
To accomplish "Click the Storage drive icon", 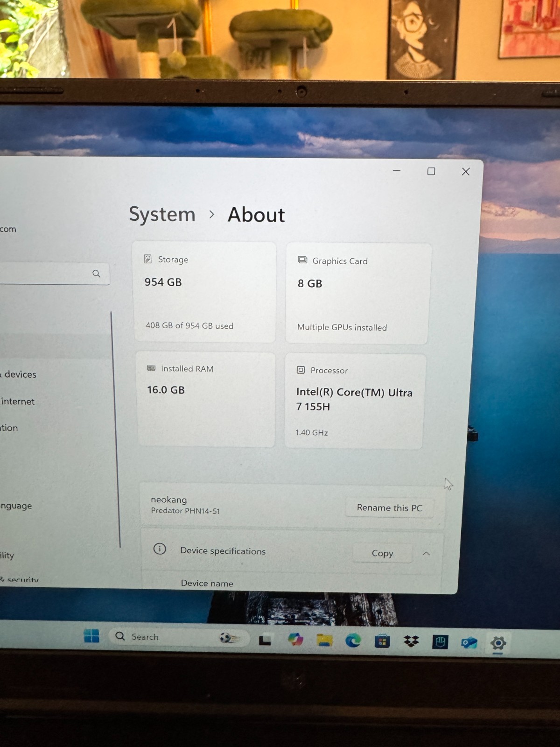I will pyautogui.click(x=148, y=259).
